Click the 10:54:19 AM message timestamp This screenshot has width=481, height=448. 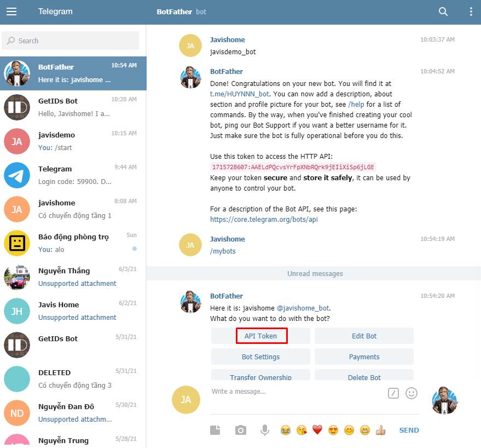(437, 239)
